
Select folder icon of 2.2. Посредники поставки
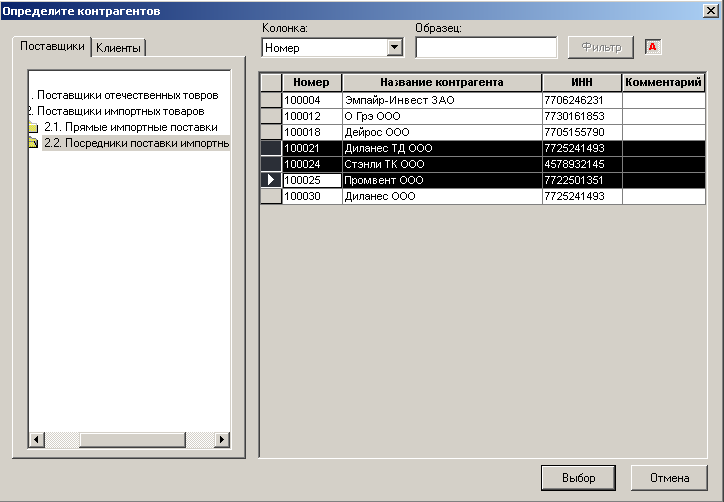coord(33,143)
